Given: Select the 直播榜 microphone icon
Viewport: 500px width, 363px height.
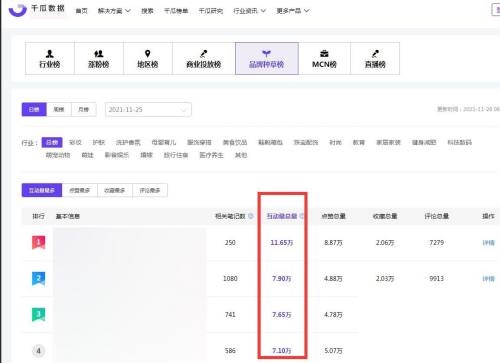Looking at the screenshot, I should (x=375, y=54).
